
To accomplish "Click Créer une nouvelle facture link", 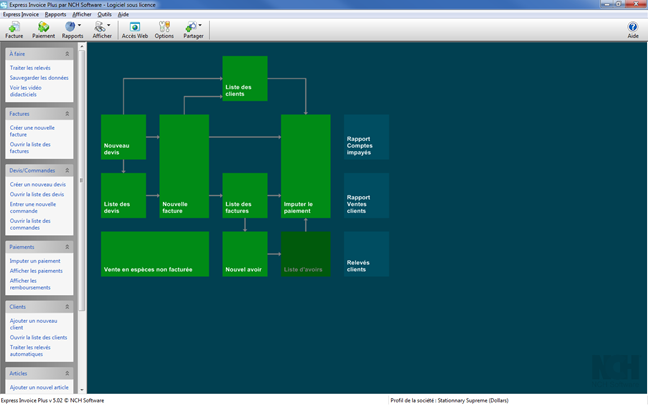I will click(32, 131).
